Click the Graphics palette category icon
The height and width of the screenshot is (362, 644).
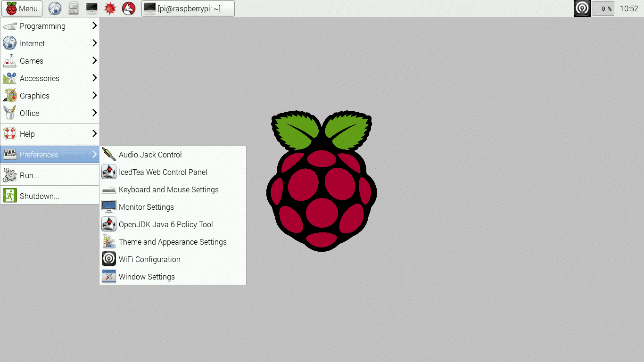click(10, 96)
